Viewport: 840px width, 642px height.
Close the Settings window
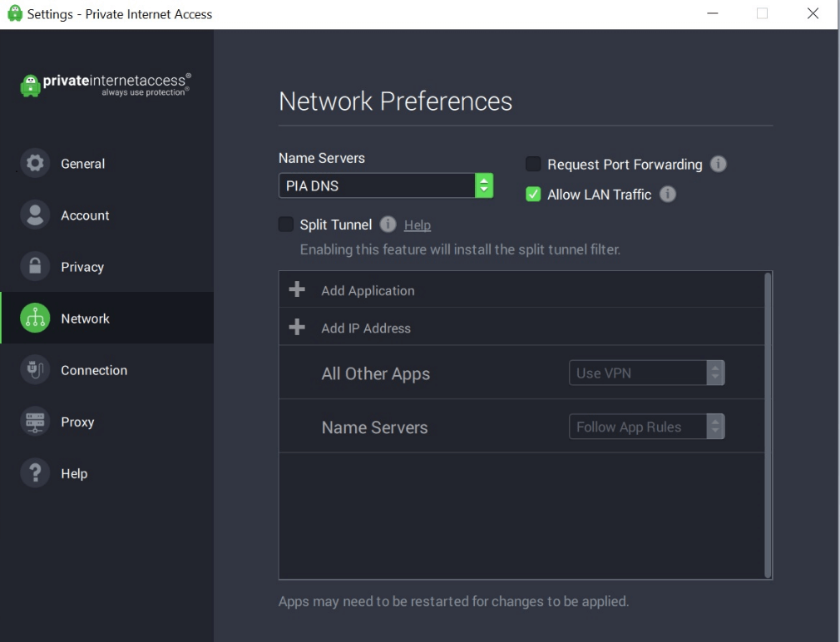[x=813, y=13]
